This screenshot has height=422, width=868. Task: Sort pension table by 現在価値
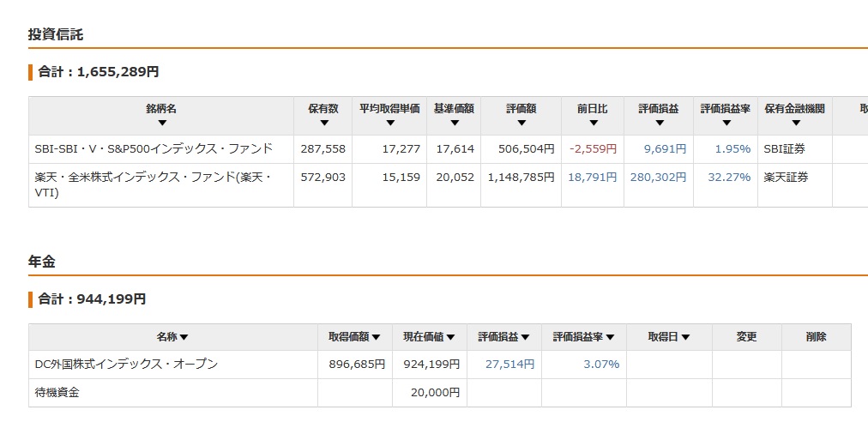[429, 337]
